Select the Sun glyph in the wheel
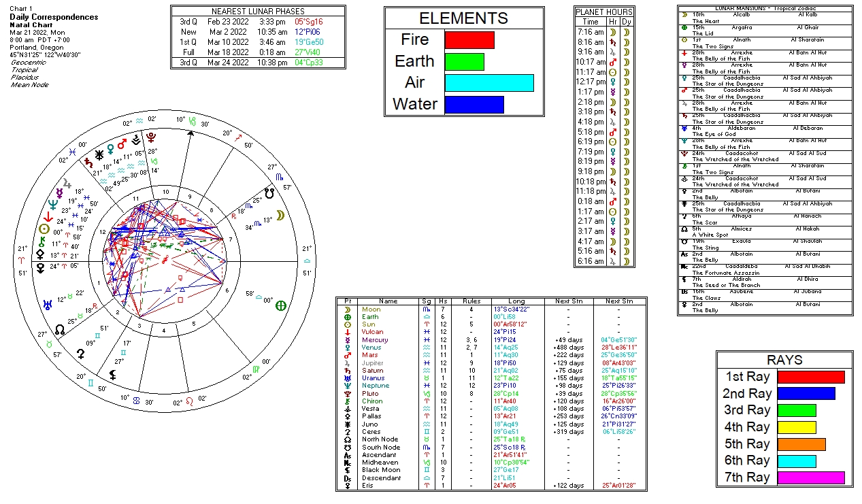Screen dimensions: 862x504 45,229
